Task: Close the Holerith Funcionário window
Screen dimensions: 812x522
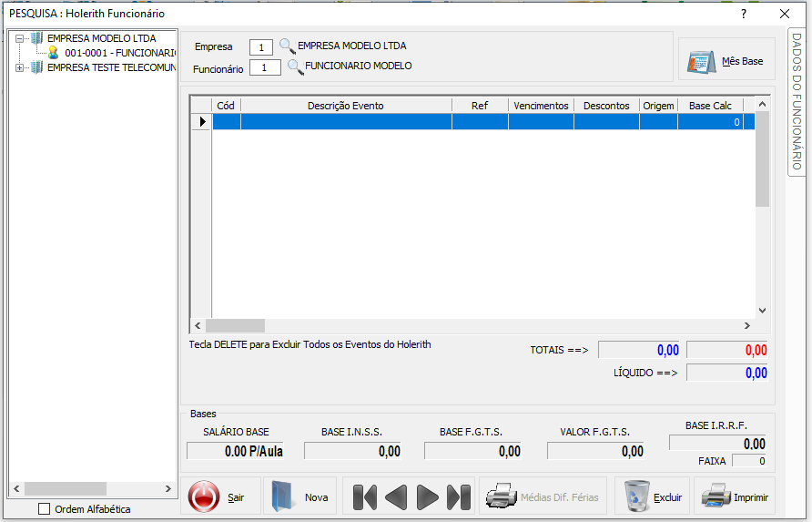Action: (x=785, y=14)
